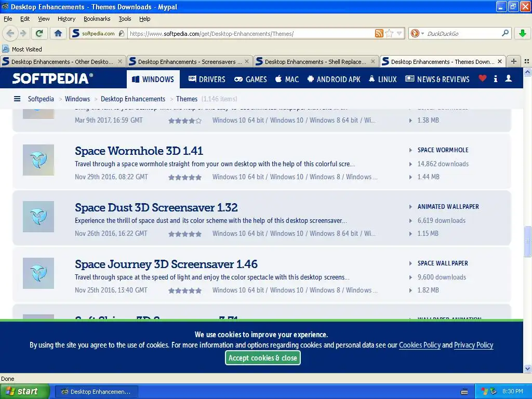Close the Screensavers tab
532x399 pixels.
click(247, 61)
